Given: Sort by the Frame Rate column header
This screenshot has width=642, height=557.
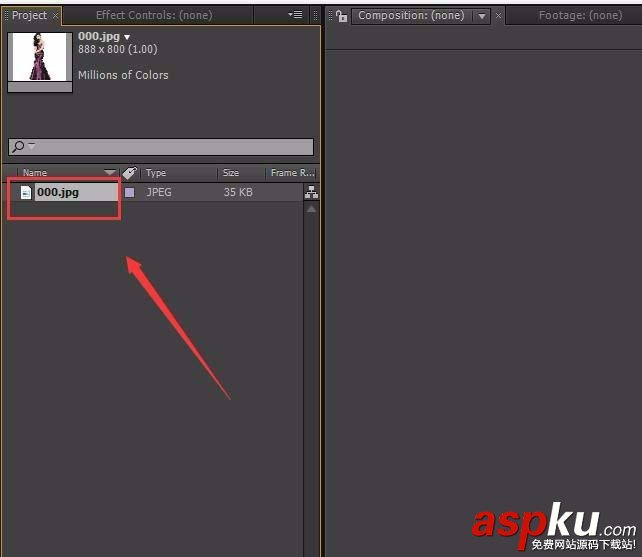Looking at the screenshot, I should 292,173.
